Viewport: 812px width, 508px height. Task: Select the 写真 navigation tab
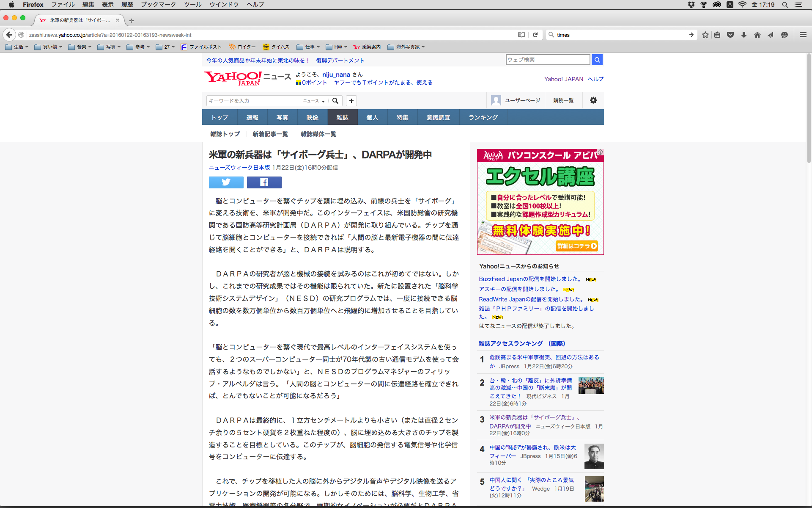pos(282,117)
